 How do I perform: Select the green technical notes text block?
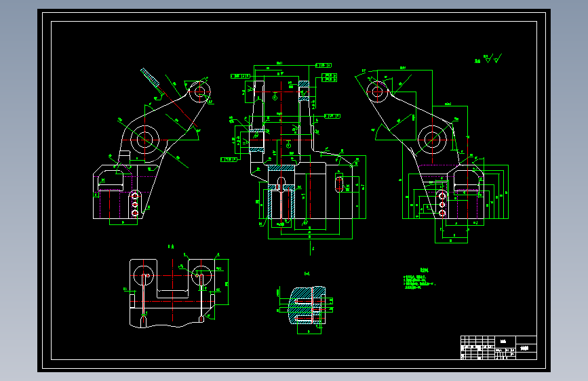[x=419, y=279]
